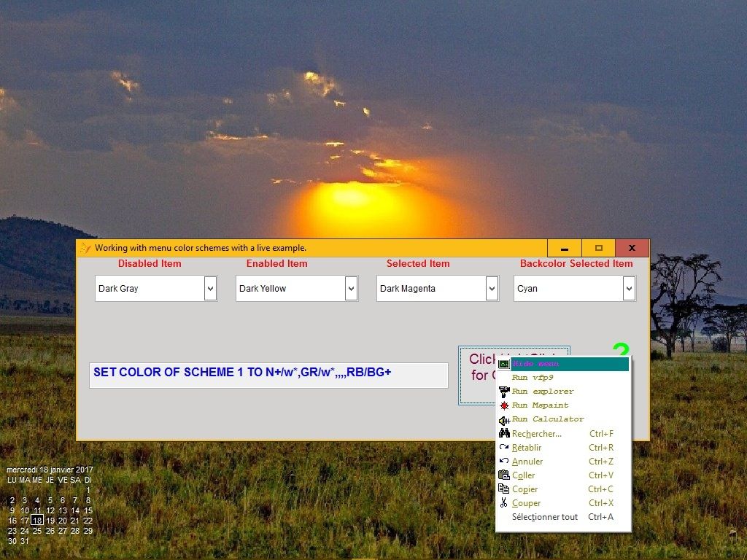747x560 pixels.
Task: Open the Disabled Item color dropdown
Action: pos(211,288)
